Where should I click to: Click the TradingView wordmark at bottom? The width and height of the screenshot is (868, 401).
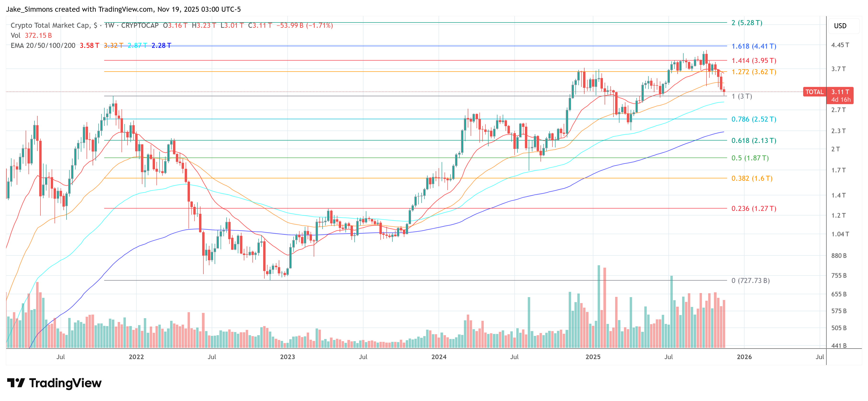tap(65, 383)
